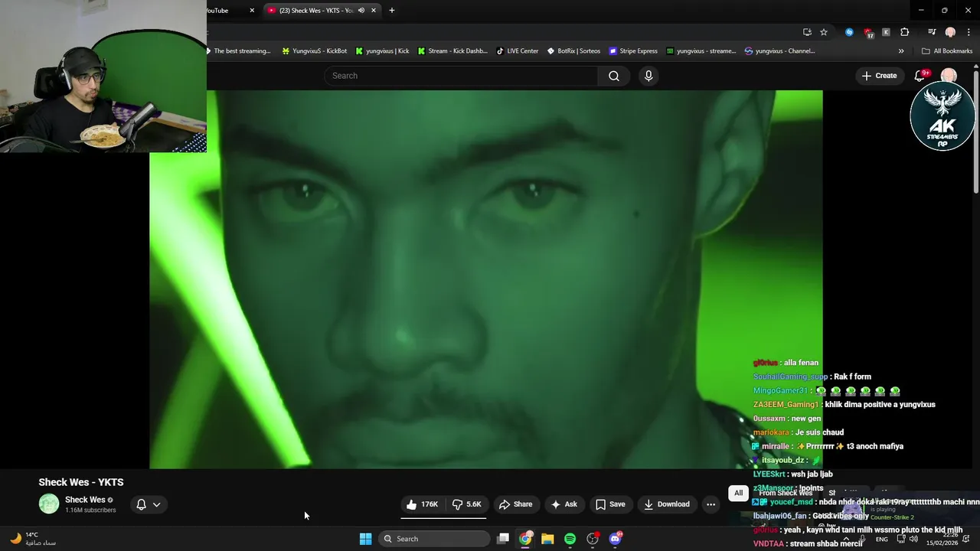Click the video title 'Sheck Wes - YKTS'
Image resolution: width=980 pixels, height=551 pixels.
[81, 482]
